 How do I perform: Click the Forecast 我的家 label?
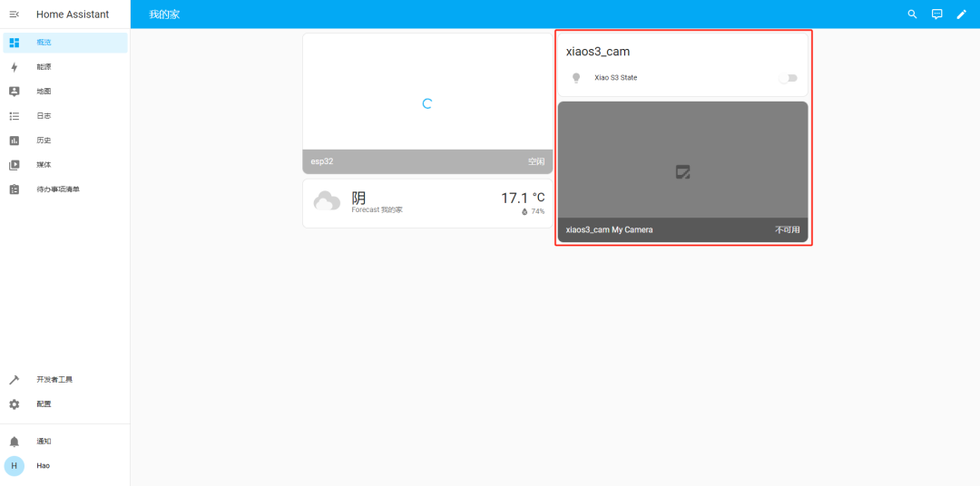(x=377, y=209)
